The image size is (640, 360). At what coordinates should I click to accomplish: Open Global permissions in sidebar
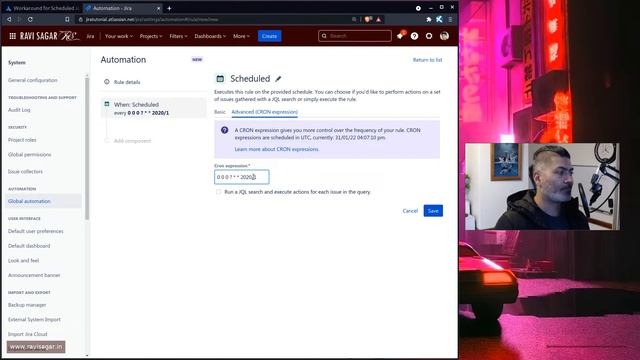point(29,155)
